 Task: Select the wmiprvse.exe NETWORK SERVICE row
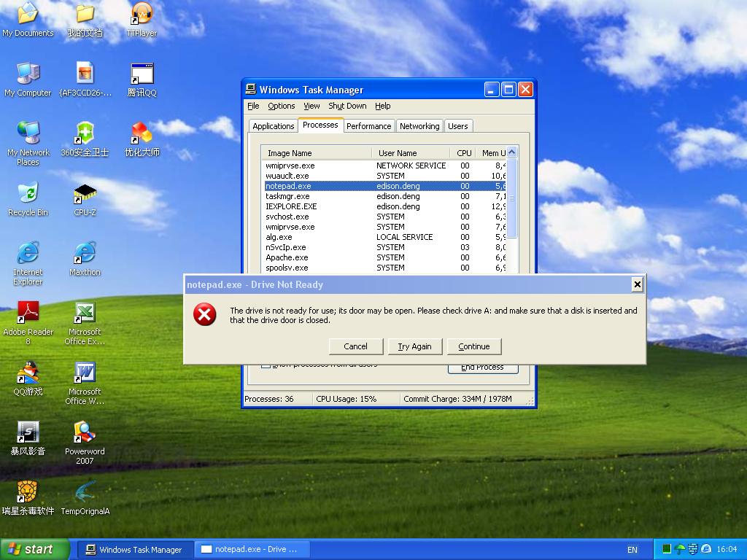tap(385, 166)
